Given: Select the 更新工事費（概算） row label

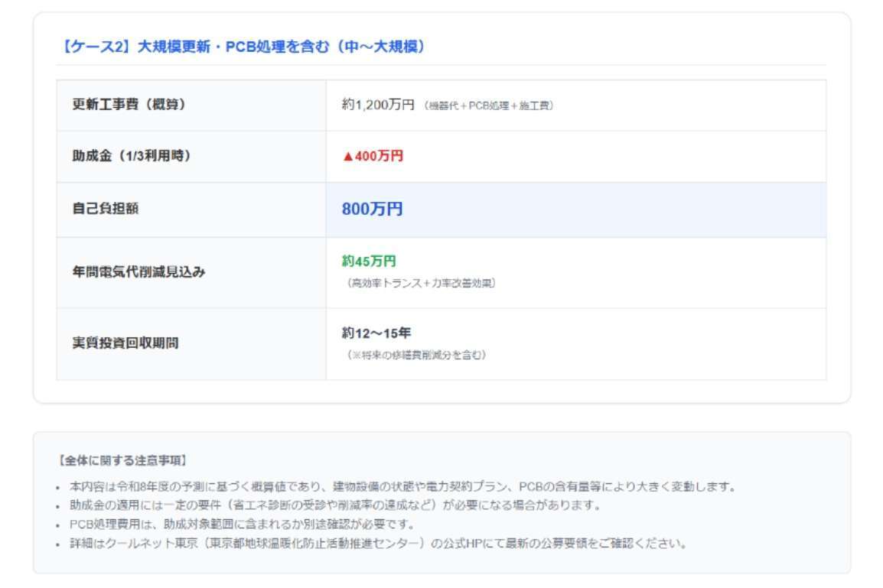Looking at the screenshot, I should point(129,105).
